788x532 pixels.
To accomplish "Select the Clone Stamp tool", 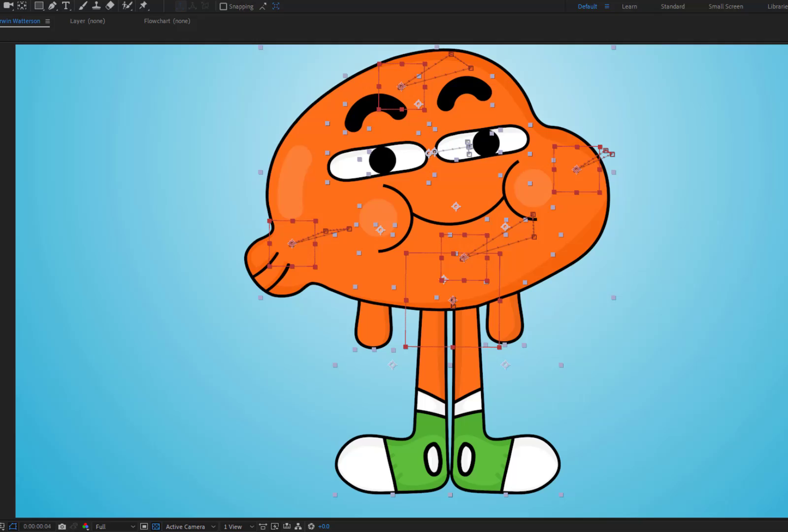I will click(x=97, y=6).
